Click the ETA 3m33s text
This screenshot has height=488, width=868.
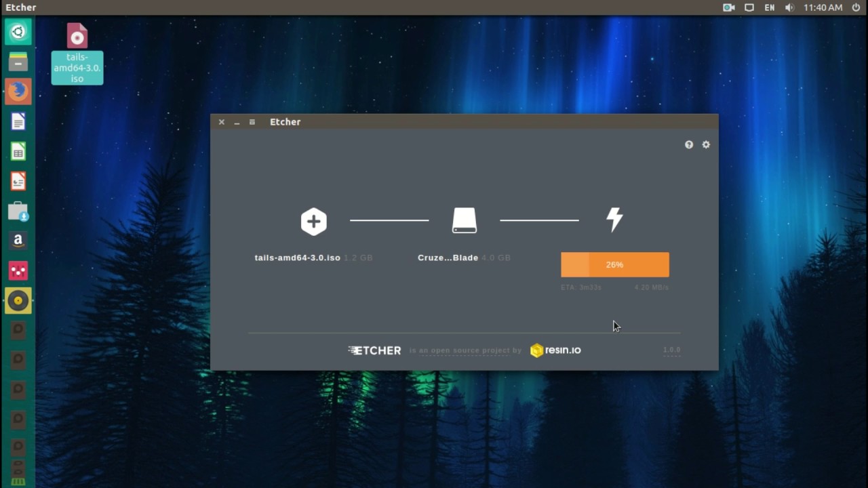click(x=581, y=287)
